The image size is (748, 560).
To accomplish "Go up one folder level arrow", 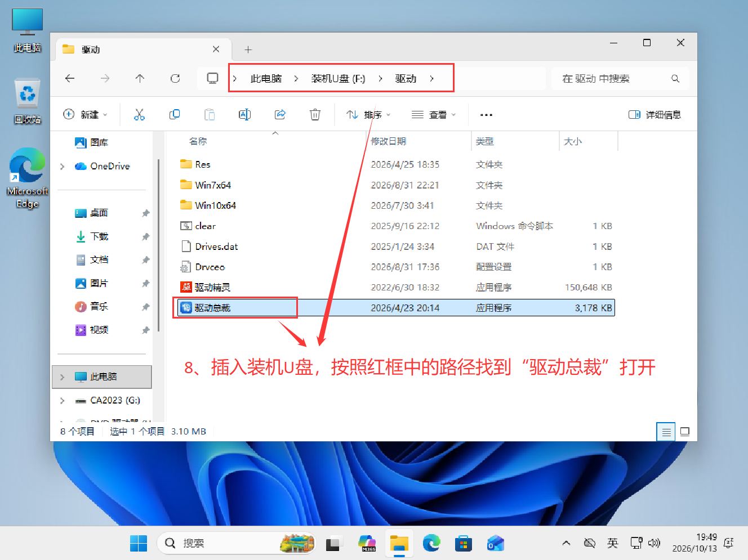I will pyautogui.click(x=140, y=79).
